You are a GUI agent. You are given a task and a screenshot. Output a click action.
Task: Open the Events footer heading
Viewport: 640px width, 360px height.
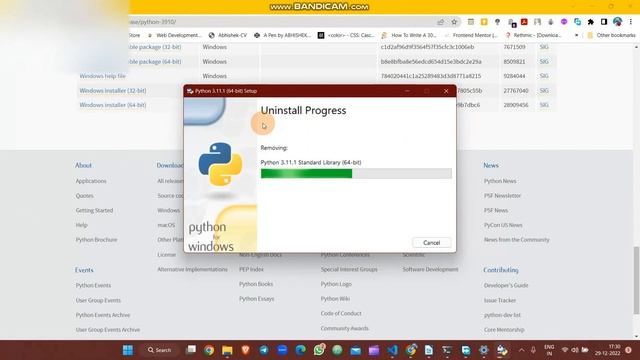tap(84, 270)
